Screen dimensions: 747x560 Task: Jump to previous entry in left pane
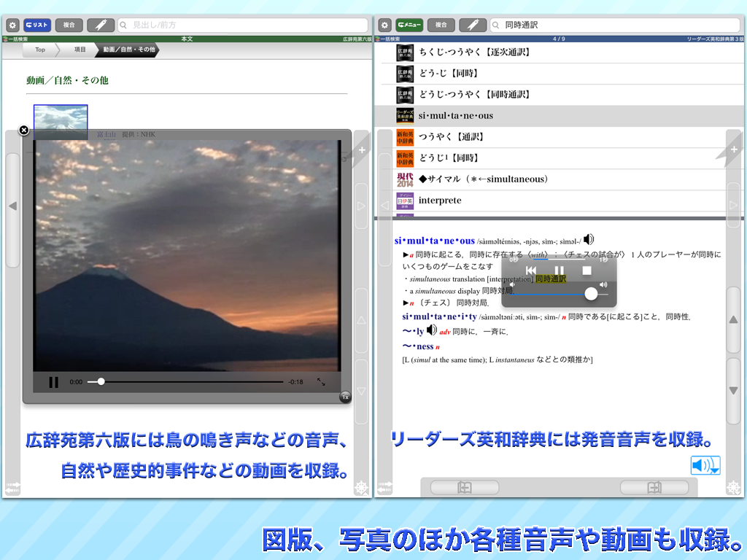click(x=362, y=321)
